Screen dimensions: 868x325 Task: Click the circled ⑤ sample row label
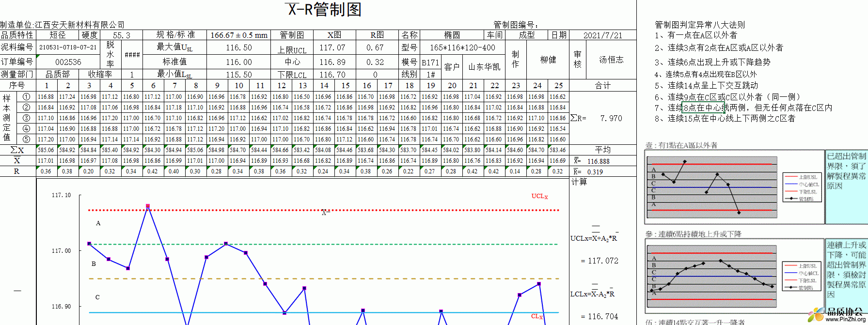(27, 139)
